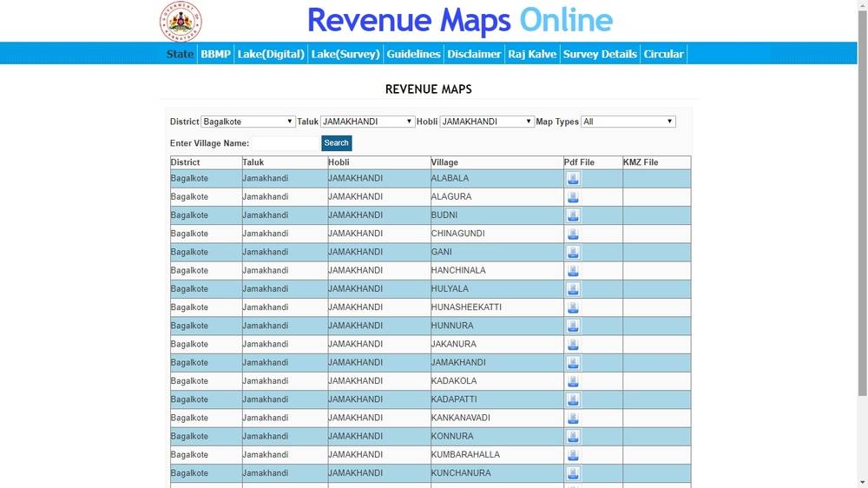868x488 pixels.
Task: Open the ALABALA village PDF file icon
Action: pyautogui.click(x=573, y=178)
